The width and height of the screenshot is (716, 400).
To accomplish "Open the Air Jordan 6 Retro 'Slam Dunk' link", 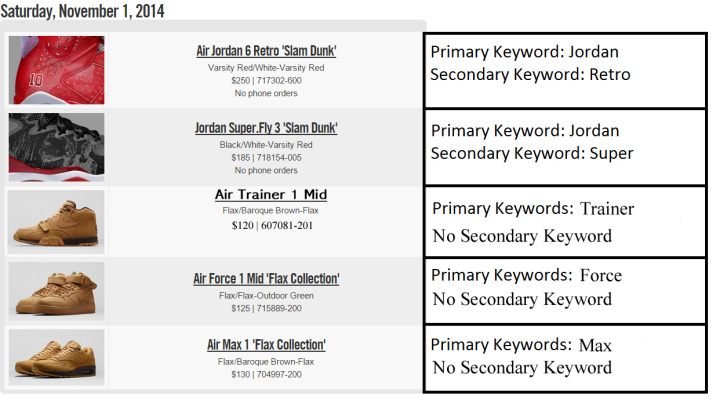I will 266,51.
